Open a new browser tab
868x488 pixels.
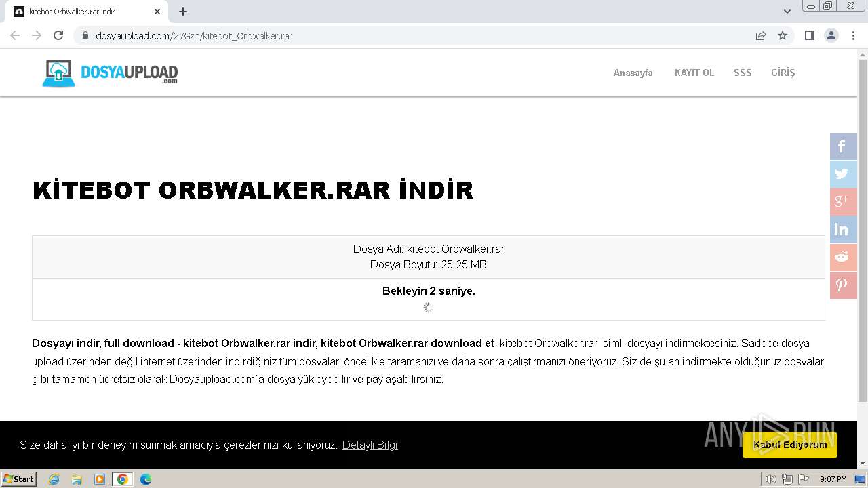(x=183, y=12)
